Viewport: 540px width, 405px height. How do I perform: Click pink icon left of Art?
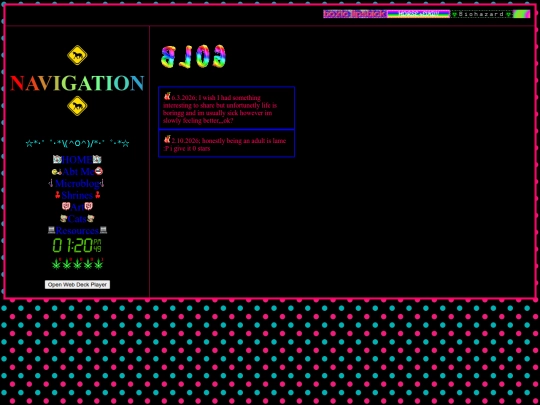66,206
